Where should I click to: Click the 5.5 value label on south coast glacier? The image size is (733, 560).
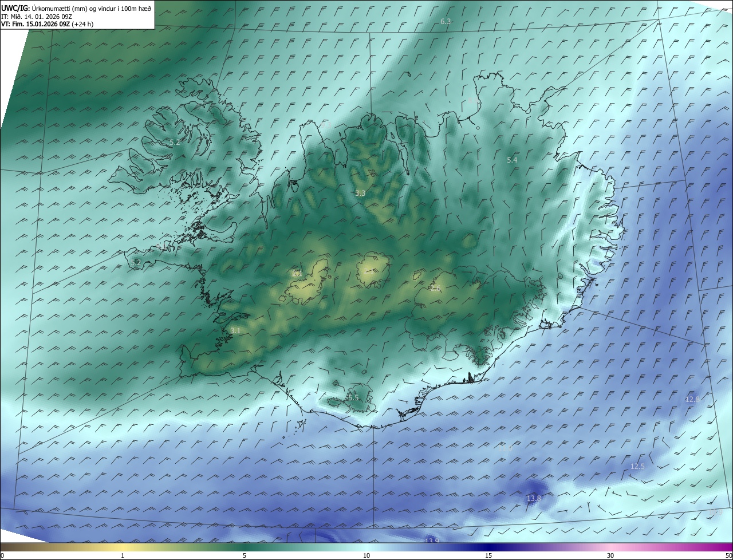(353, 397)
